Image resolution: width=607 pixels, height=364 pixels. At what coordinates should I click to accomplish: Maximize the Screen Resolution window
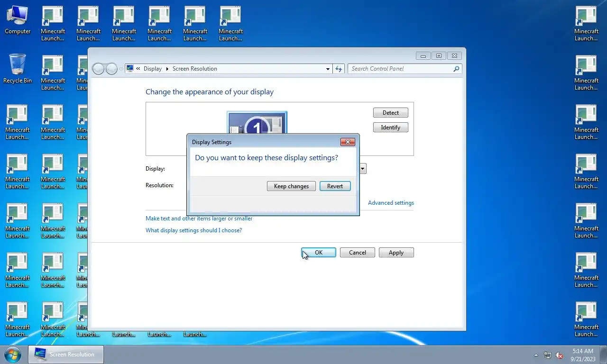point(439,55)
